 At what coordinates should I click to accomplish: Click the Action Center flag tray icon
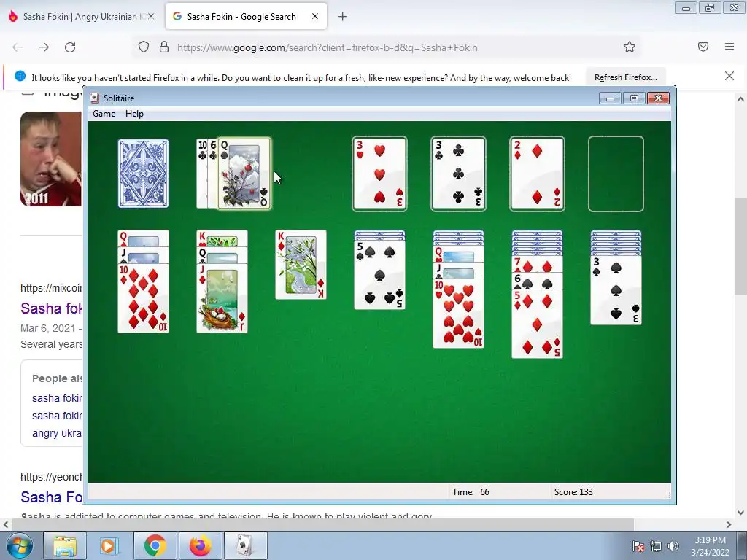click(638, 546)
